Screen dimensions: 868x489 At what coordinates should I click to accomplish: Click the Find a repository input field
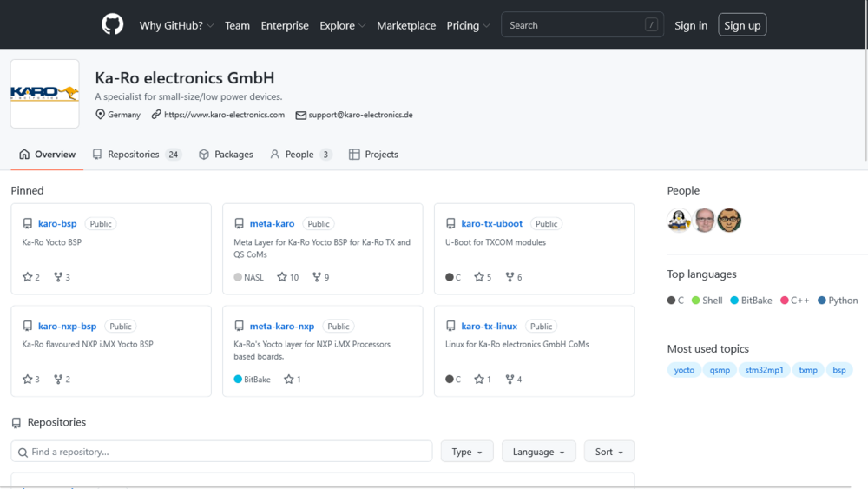point(221,452)
